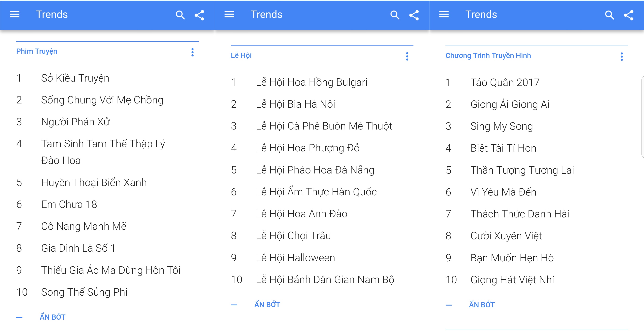The width and height of the screenshot is (644, 333).
Task: Click the search icon next to Phim Truyện Trends
Action: click(x=180, y=15)
